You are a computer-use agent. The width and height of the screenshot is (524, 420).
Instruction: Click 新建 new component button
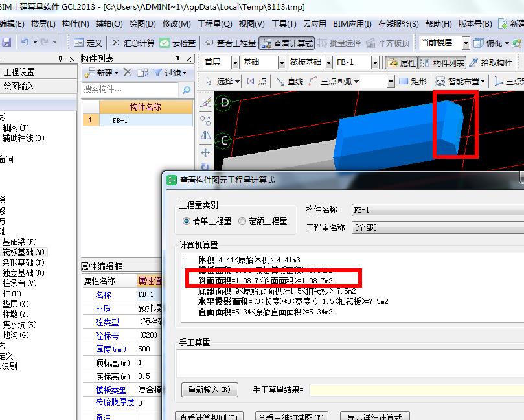[x=101, y=73]
